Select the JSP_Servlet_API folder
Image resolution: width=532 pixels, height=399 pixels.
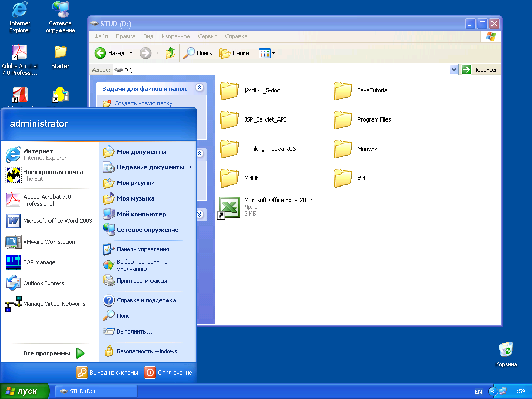253,120
